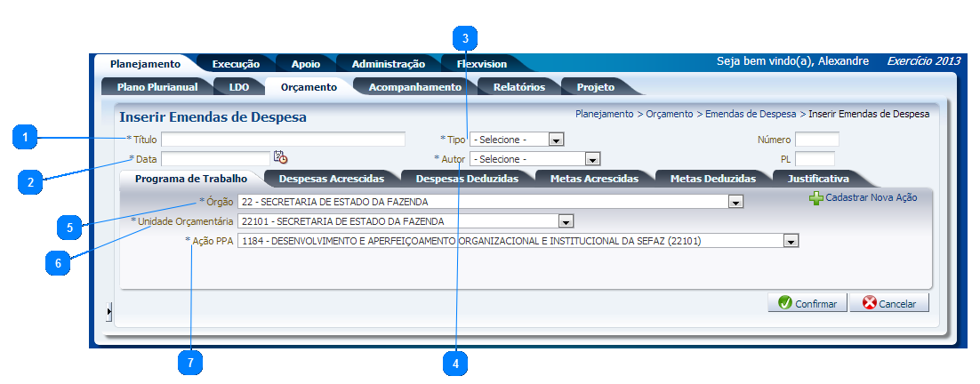980x384 pixels.
Task: Expand the left side panel arrow
Action: coord(109,311)
